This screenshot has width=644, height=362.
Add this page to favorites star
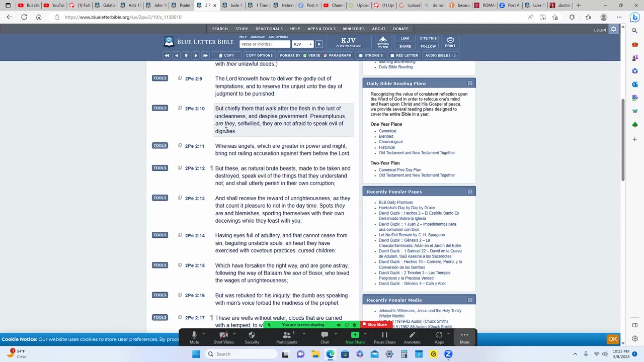555,17
